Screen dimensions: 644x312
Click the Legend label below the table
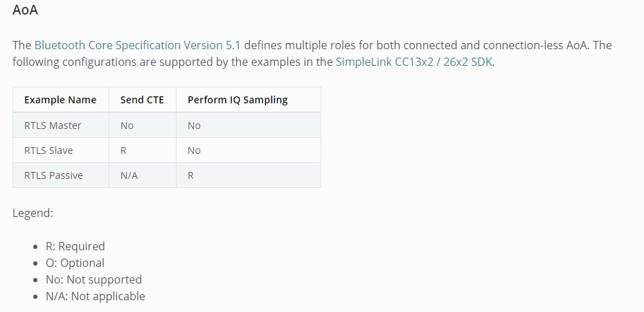tap(33, 213)
